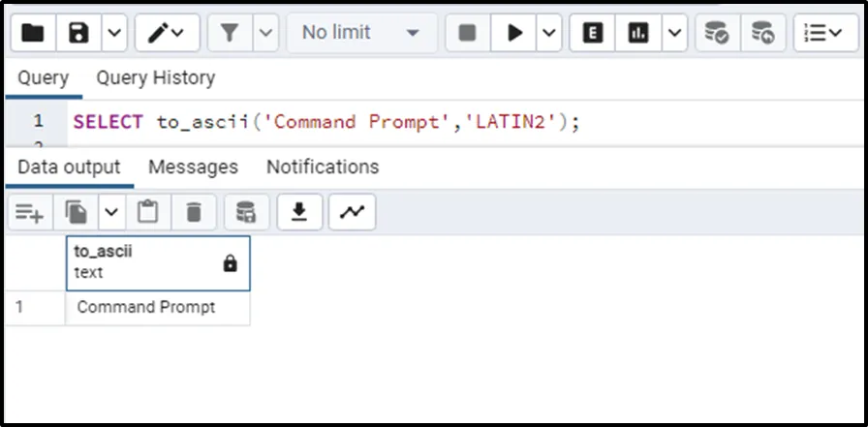Open the Messages tab
Image resolution: width=868 pixels, height=427 pixels.
click(193, 167)
